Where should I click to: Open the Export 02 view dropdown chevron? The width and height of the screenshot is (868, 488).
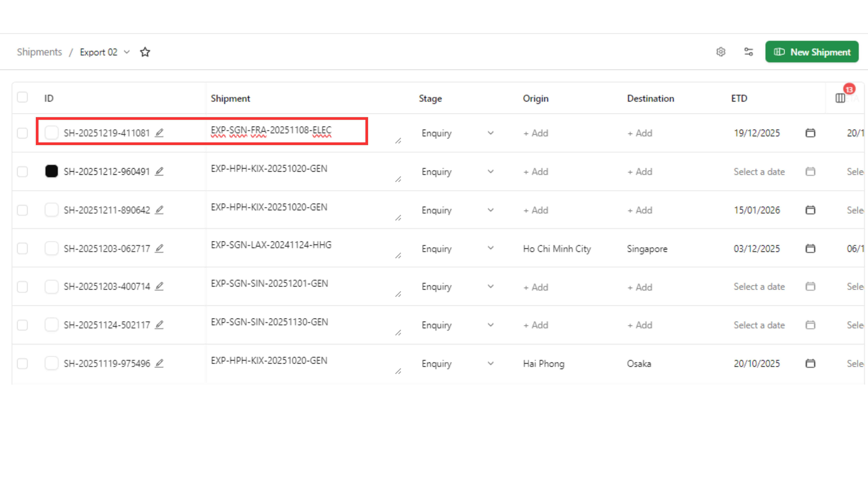[x=127, y=52]
